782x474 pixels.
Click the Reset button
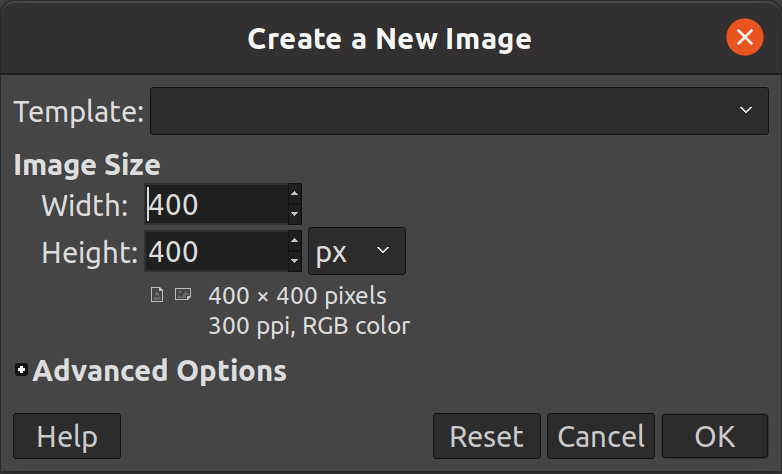[487, 436]
